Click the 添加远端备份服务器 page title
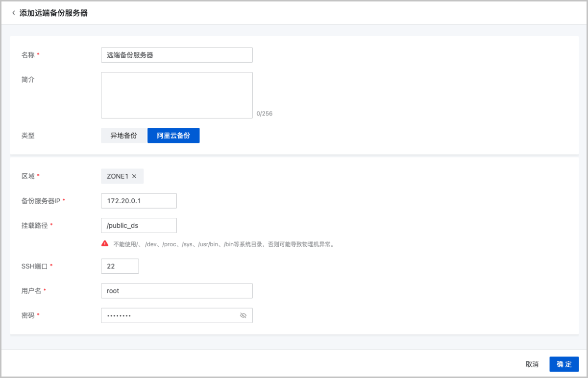The width and height of the screenshot is (588, 378). [53, 13]
